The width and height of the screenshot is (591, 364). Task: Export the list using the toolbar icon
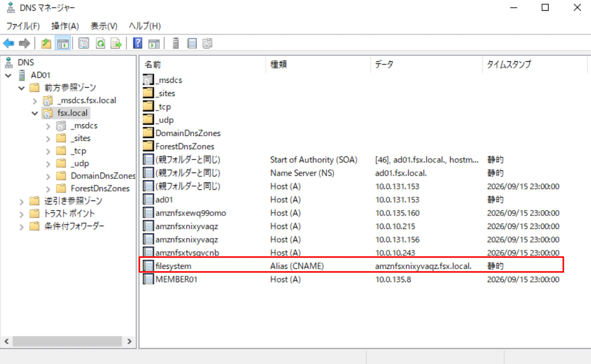coord(117,43)
